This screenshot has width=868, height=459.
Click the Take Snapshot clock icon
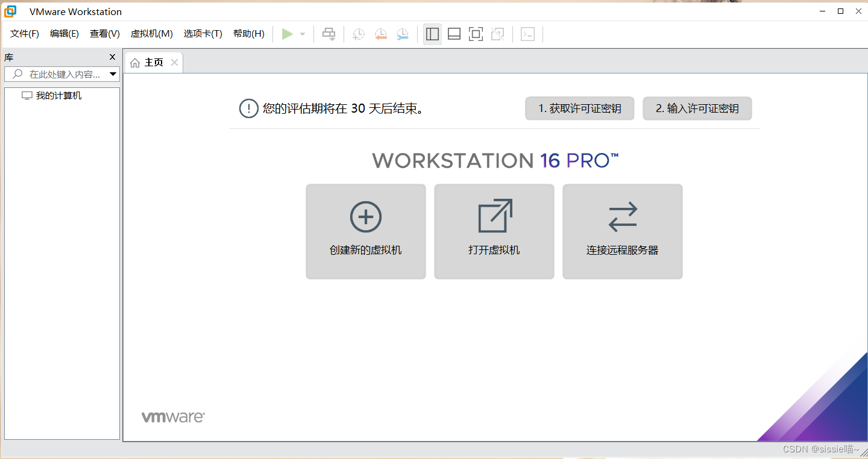coord(359,34)
